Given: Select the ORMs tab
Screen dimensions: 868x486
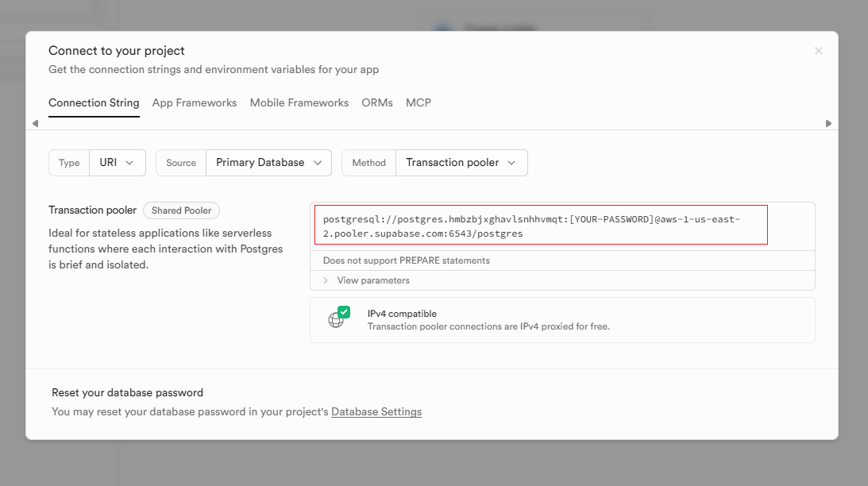Looking at the screenshot, I should (x=376, y=102).
